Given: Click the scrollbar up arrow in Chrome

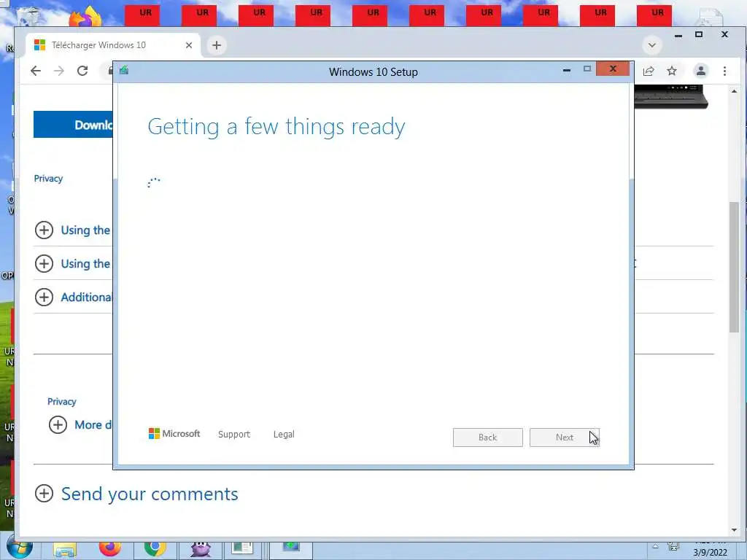Looking at the screenshot, I should pyautogui.click(x=734, y=91).
